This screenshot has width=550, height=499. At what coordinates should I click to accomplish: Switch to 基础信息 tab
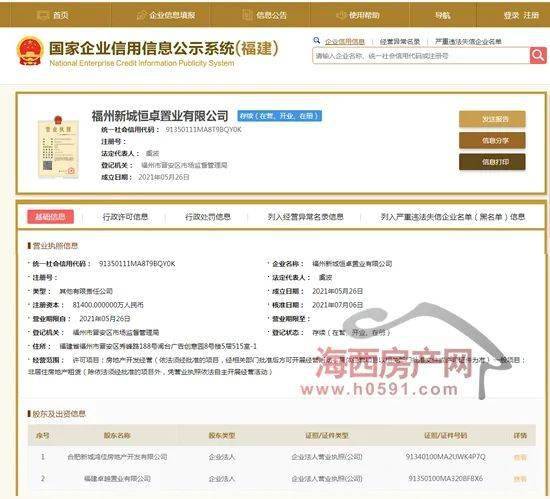pyautogui.click(x=51, y=217)
